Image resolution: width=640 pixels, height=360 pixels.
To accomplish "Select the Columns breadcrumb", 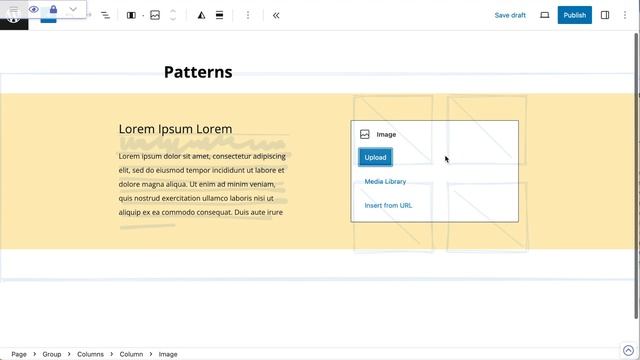I will coord(90,354).
